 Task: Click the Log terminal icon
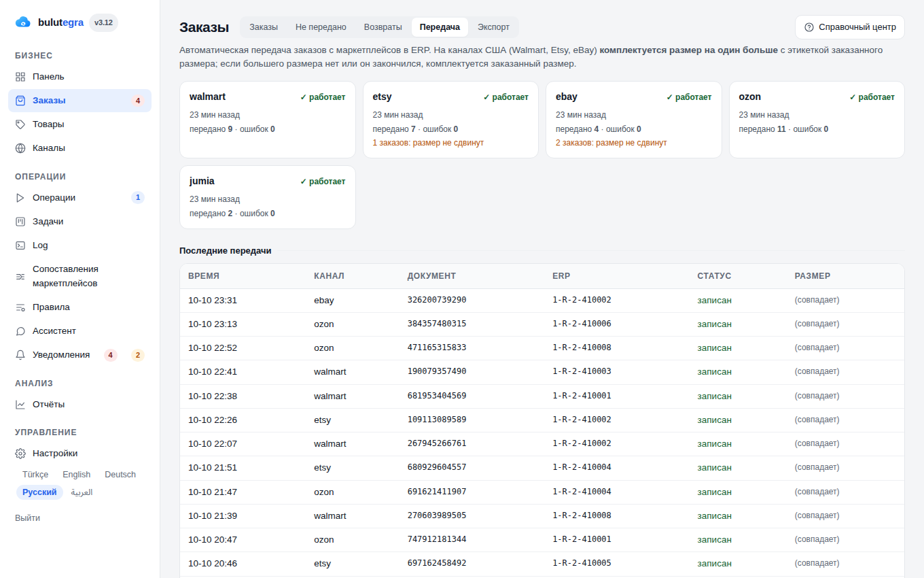point(20,245)
